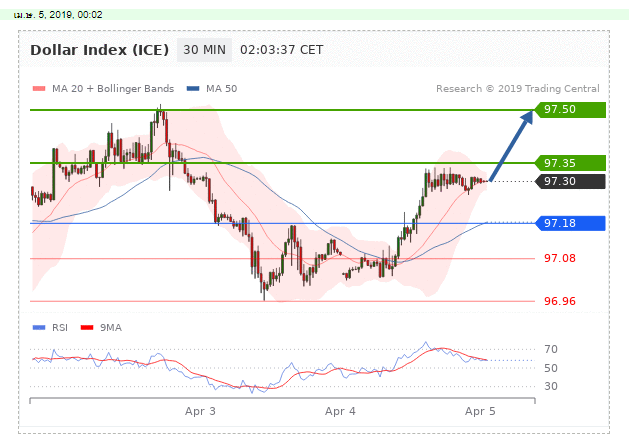Click the 9MA legend label

pyautogui.click(x=111, y=328)
